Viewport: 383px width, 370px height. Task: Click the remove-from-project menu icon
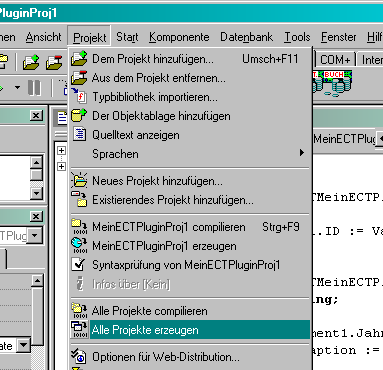(x=79, y=78)
